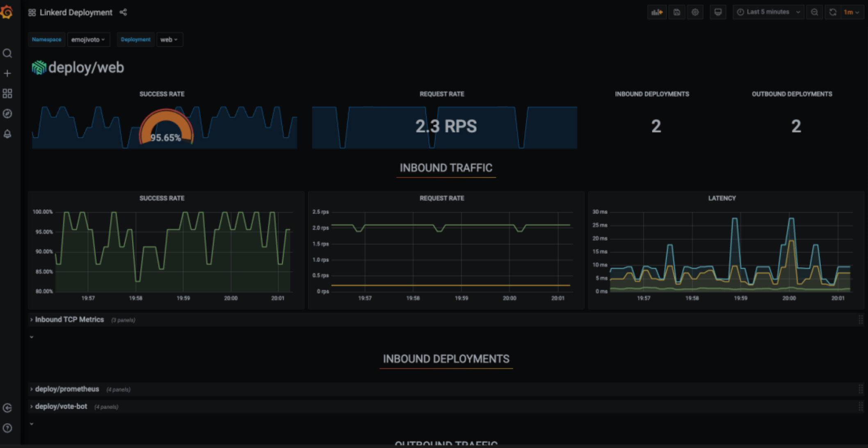Screen dimensions: 868x448
Task: Click the Deployment variable label
Action: pos(135,40)
